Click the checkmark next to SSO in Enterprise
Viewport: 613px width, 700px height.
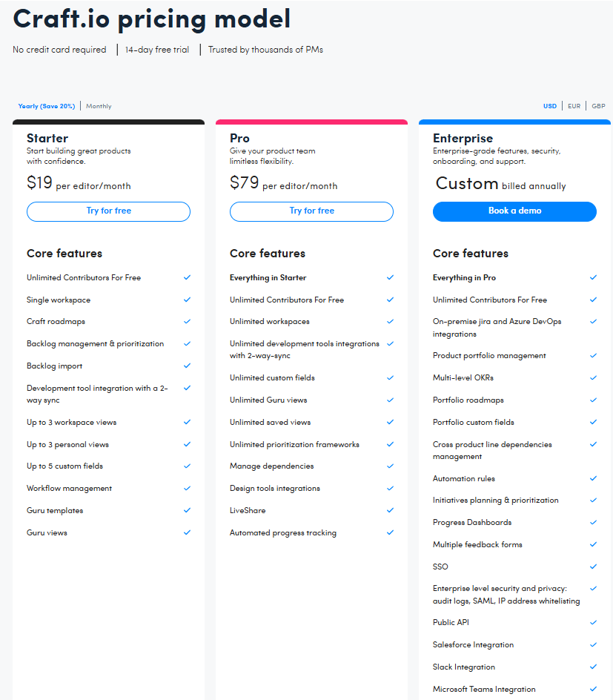point(593,567)
